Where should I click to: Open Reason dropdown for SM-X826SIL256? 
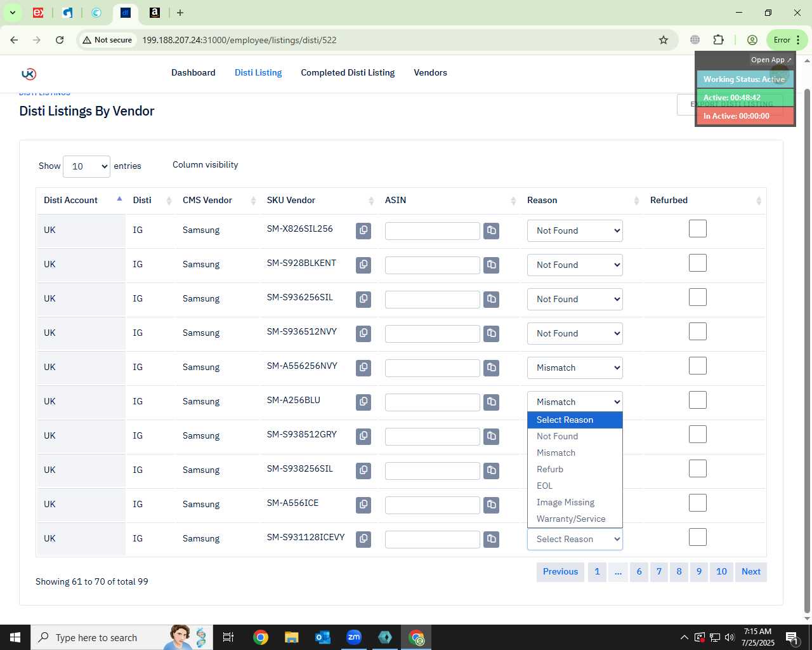(575, 230)
